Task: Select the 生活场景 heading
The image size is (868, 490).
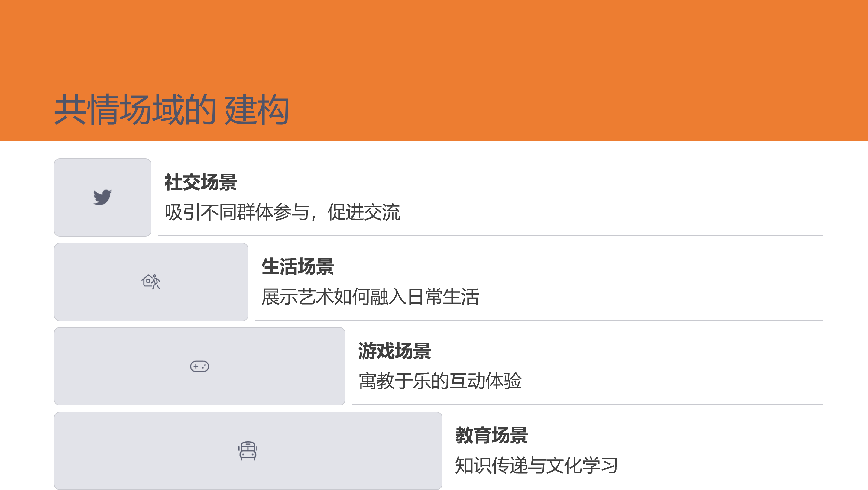Action: 297,267
